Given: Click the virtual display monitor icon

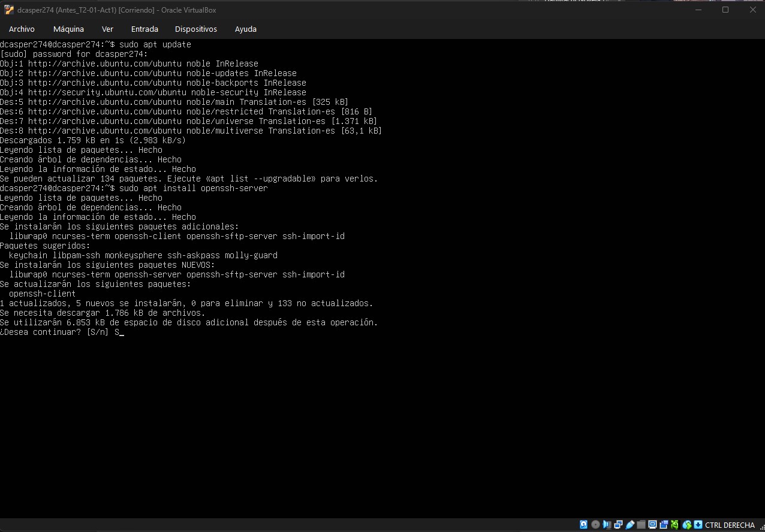Looking at the screenshot, I should click(x=652, y=525).
